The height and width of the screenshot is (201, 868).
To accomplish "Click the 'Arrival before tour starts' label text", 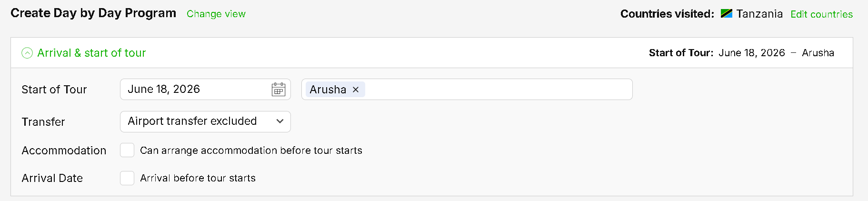I will pos(198,178).
